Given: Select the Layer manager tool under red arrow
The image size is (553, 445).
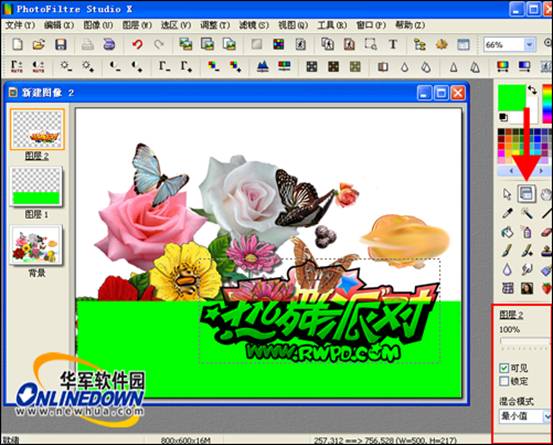Looking at the screenshot, I should [x=526, y=194].
